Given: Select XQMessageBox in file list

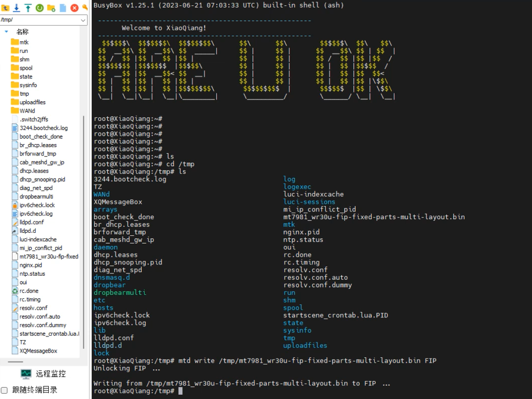Looking at the screenshot, I should click(x=38, y=351).
